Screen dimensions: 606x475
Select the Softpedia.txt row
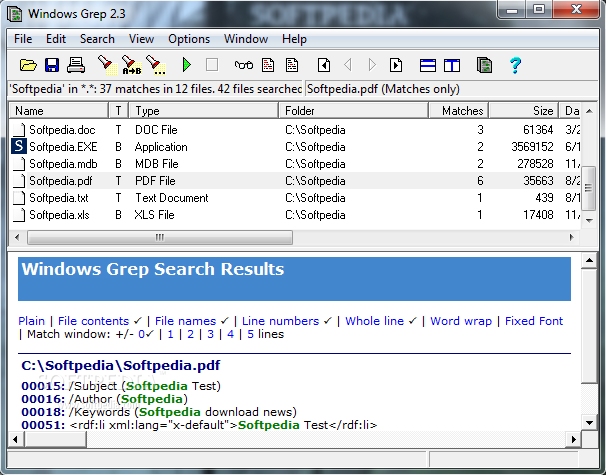pyautogui.click(x=296, y=198)
